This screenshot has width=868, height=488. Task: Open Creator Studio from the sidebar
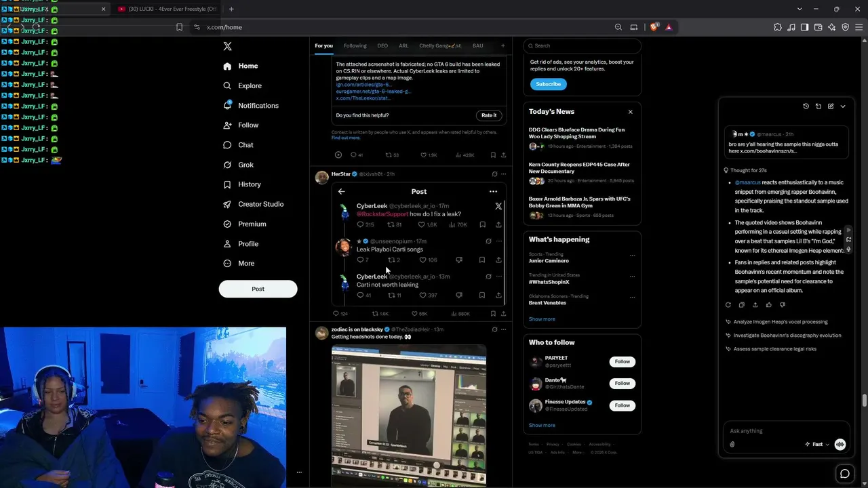253,204
